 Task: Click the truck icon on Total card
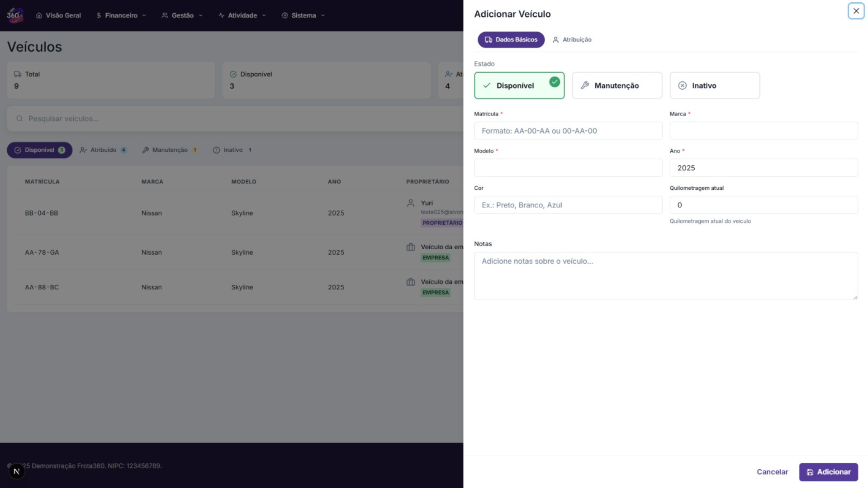click(18, 74)
